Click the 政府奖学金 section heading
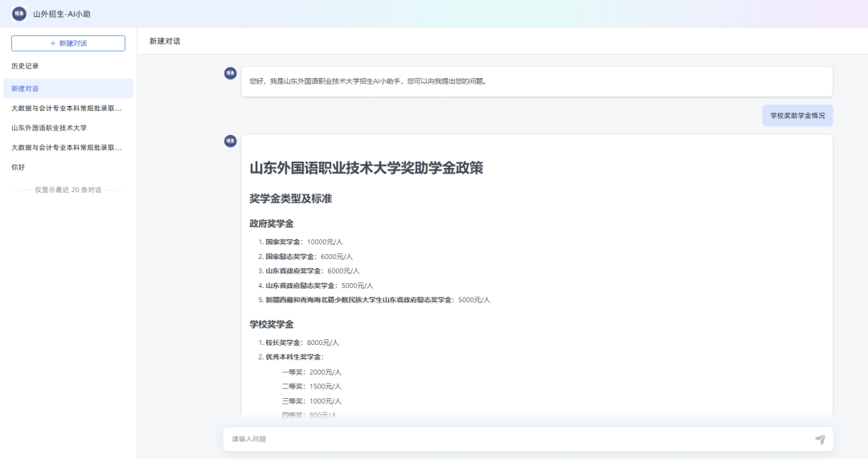Image resolution: width=868 pixels, height=460 pixels. [x=272, y=224]
